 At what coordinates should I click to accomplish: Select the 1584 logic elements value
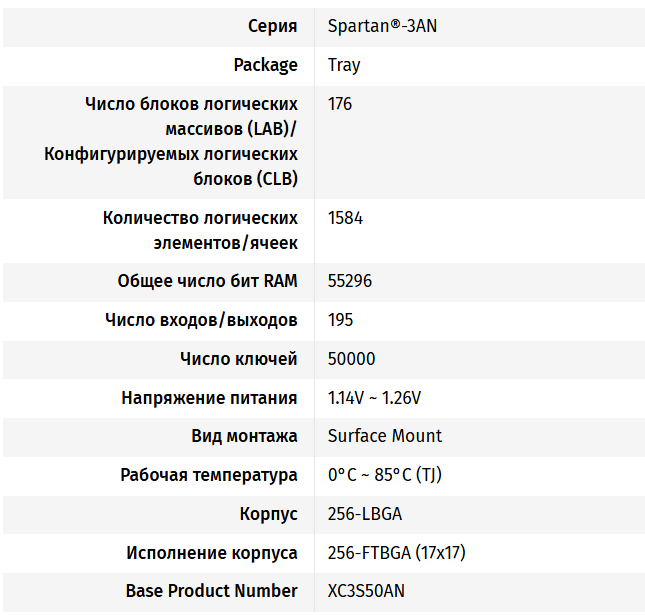(x=345, y=218)
